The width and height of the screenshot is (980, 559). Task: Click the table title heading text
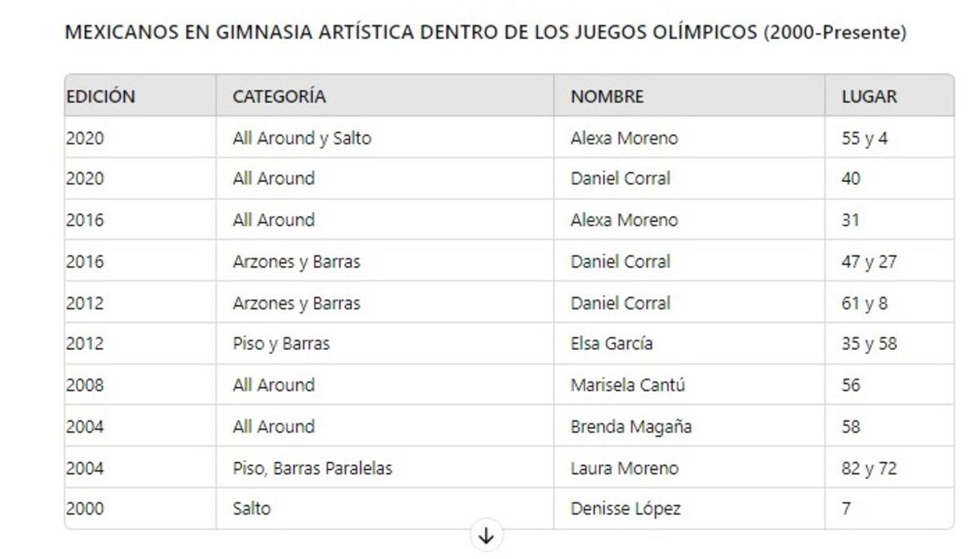pos(485,33)
